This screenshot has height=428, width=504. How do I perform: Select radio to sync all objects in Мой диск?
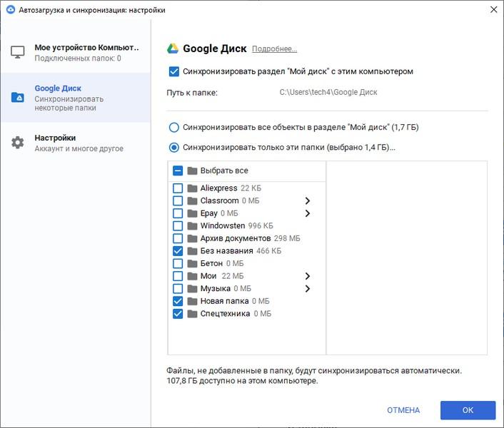[x=174, y=128]
